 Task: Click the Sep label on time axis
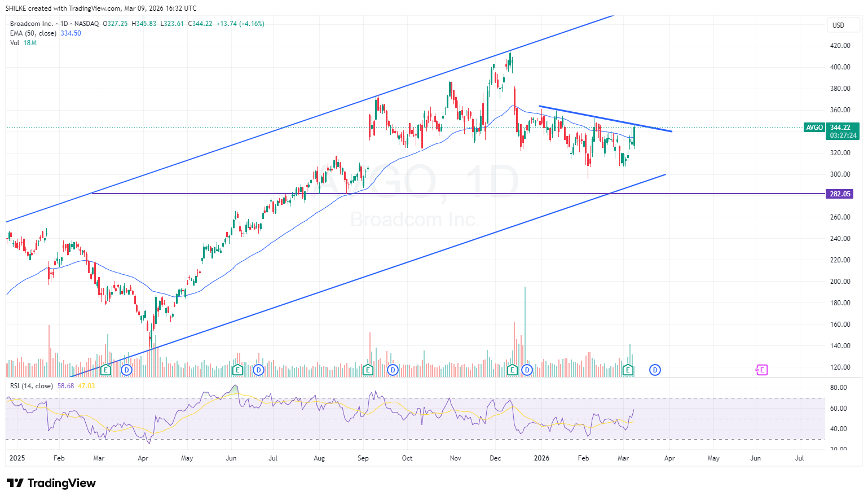pos(363,458)
